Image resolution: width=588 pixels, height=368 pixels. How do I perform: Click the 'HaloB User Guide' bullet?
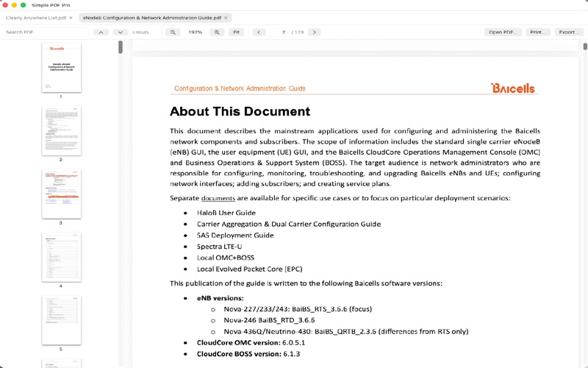tap(226, 213)
